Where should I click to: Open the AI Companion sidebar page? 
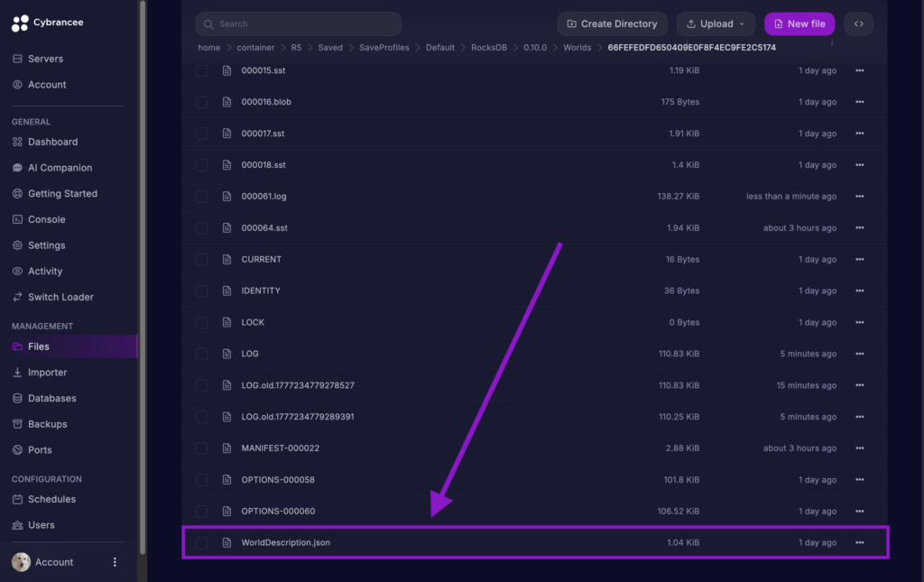(60, 168)
